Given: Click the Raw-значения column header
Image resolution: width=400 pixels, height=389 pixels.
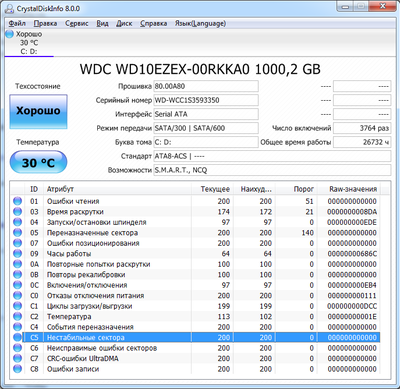Looking at the screenshot, I should click(x=349, y=189).
